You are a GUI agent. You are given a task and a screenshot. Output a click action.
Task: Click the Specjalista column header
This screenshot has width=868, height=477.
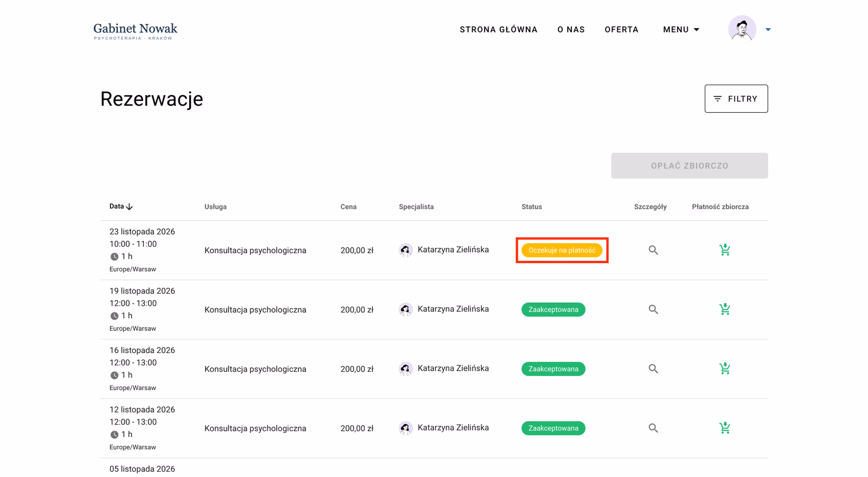tap(416, 207)
